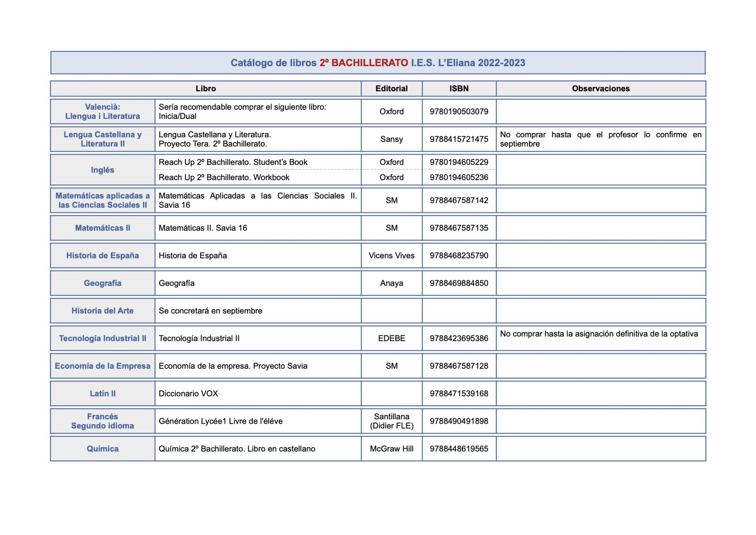Click the Sansy editorial cell
The width and height of the screenshot is (756, 535).
(x=391, y=139)
